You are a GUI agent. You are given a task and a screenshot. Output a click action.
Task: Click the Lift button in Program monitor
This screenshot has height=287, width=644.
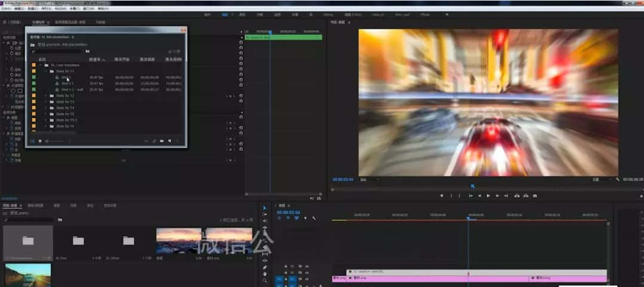(517, 196)
